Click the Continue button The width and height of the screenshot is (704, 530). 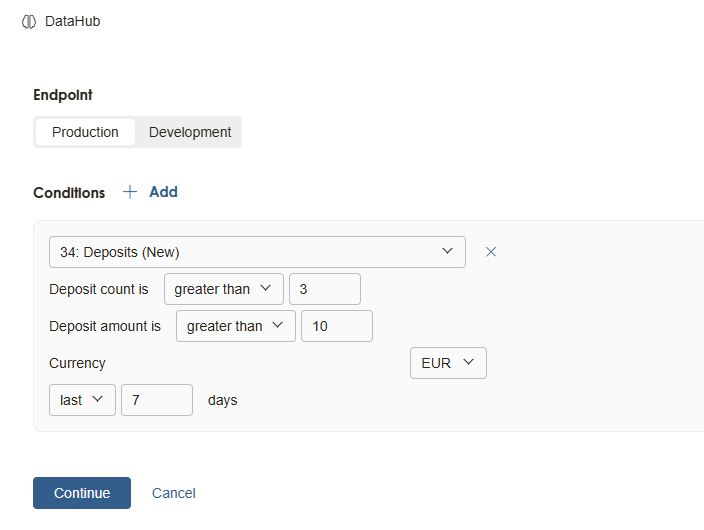[x=82, y=493]
